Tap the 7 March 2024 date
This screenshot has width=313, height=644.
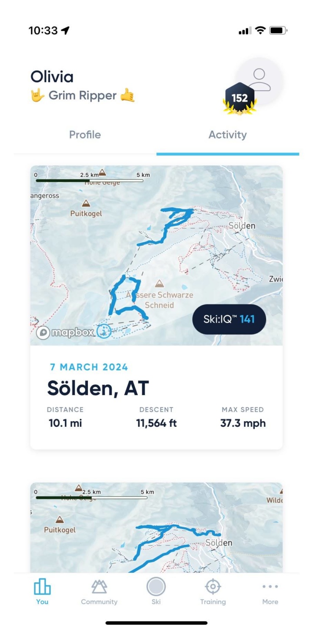89,367
